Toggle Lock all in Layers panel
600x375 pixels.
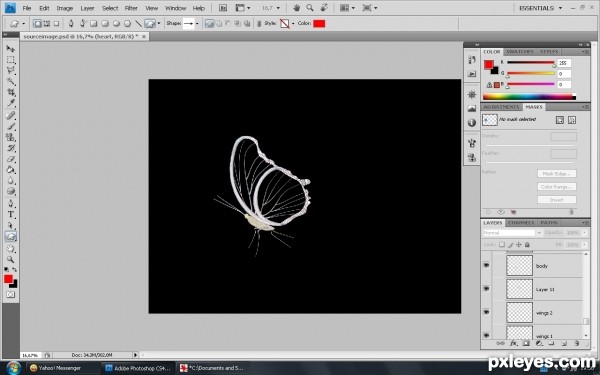(x=527, y=245)
